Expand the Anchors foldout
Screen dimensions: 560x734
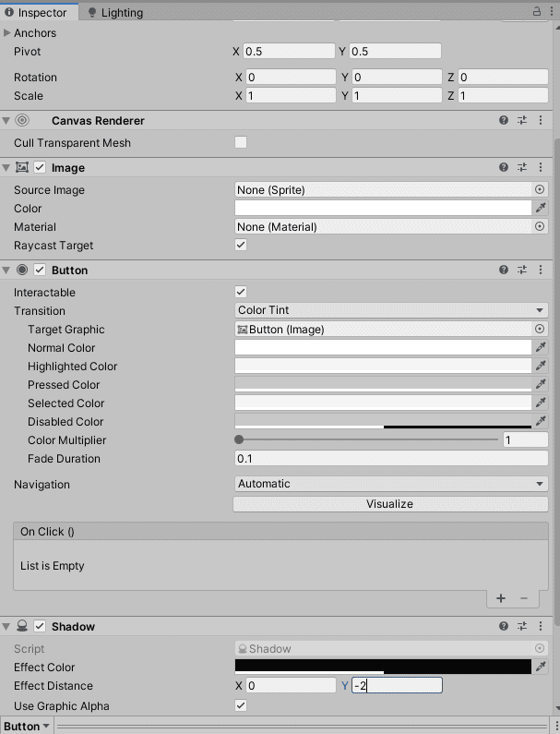7,32
